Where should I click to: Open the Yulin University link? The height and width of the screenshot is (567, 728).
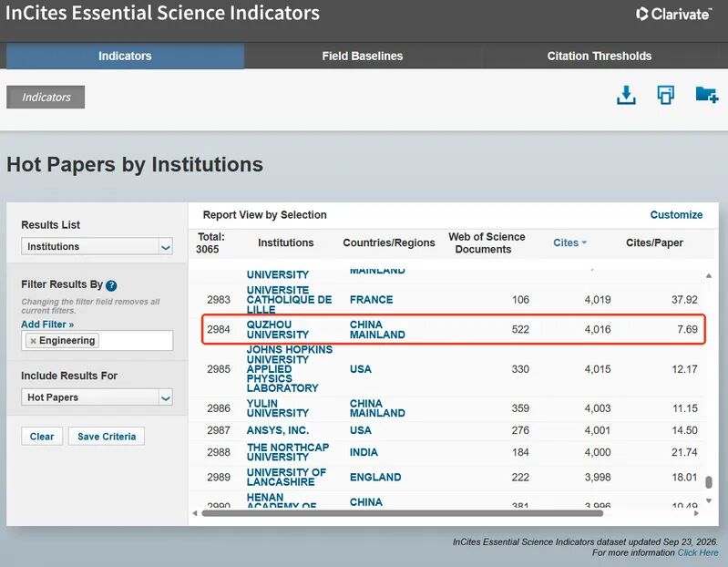pyautogui.click(x=278, y=408)
